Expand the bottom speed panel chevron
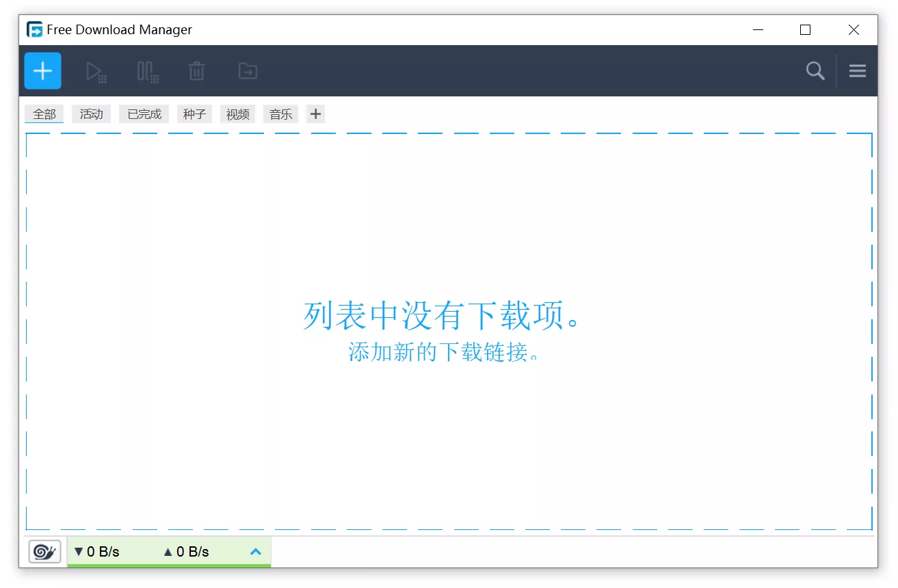 click(255, 552)
